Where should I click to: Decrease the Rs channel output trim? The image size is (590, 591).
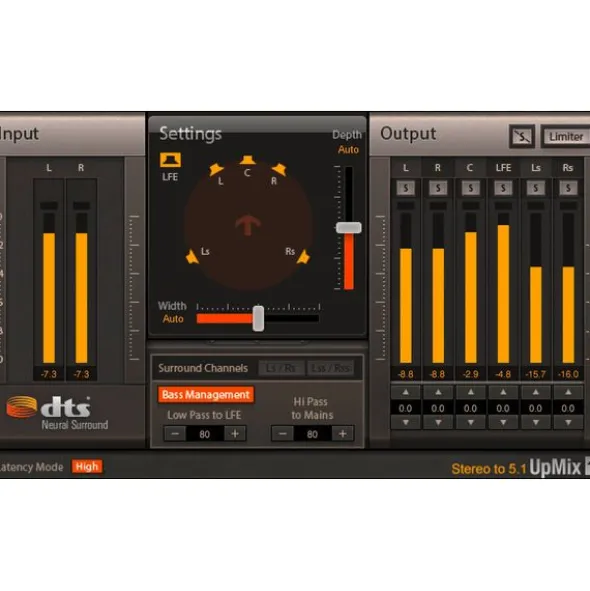568,423
